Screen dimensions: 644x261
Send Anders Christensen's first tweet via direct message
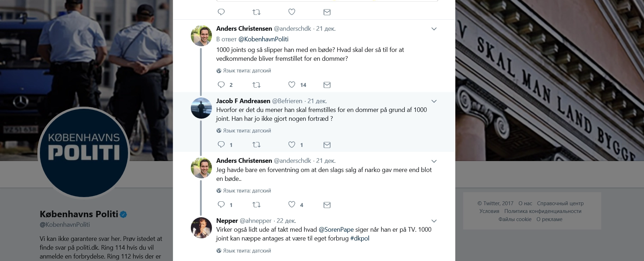tap(327, 85)
